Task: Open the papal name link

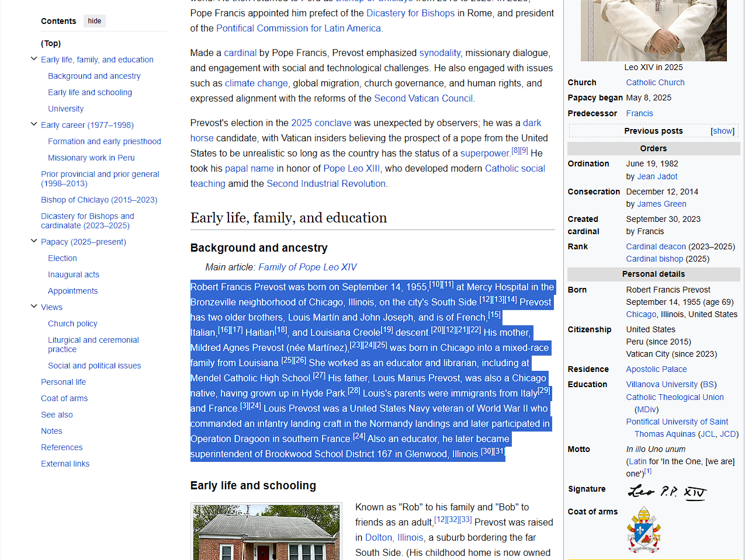Action: click(250, 168)
